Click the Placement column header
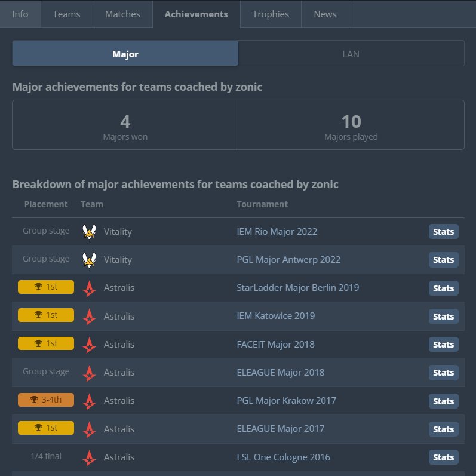This screenshot has width=476, height=476. coord(46,204)
